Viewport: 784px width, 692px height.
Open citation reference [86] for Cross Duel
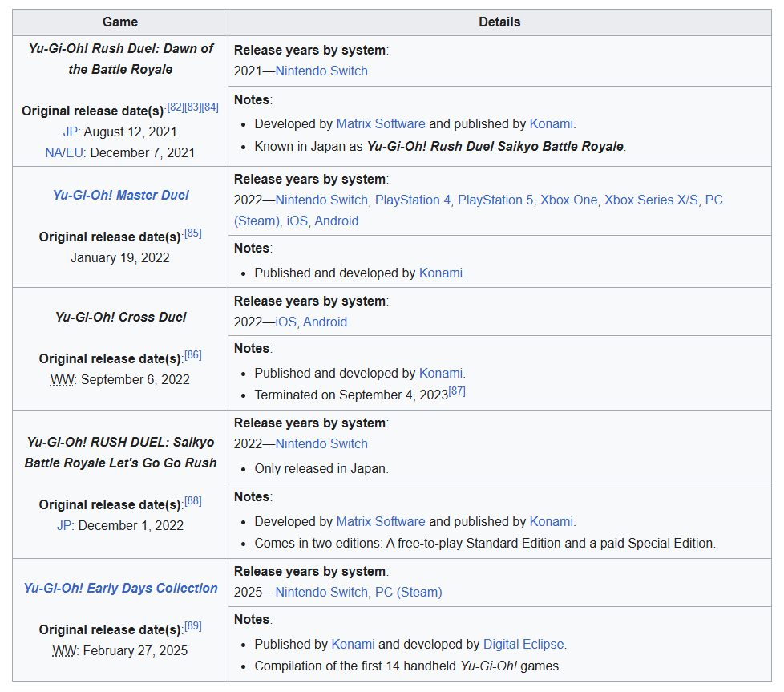[193, 355]
